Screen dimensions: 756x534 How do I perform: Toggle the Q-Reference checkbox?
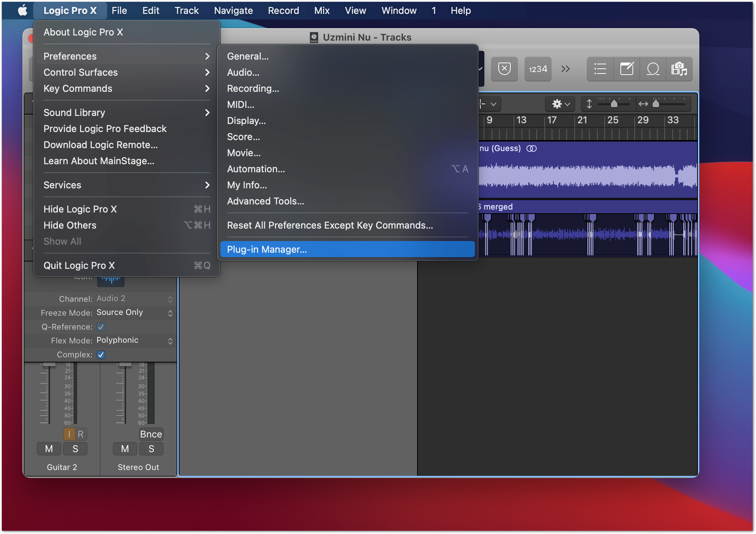coord(101,327)
